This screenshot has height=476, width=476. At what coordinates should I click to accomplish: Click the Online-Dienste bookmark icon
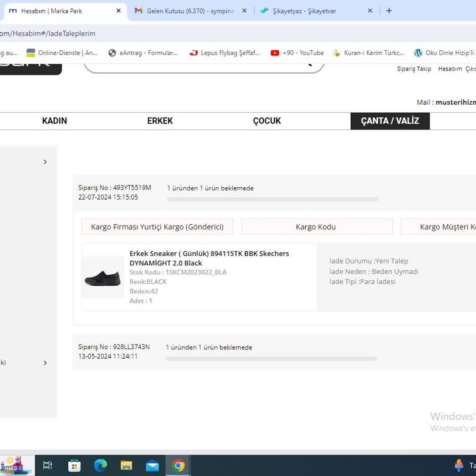pos(30,53)
